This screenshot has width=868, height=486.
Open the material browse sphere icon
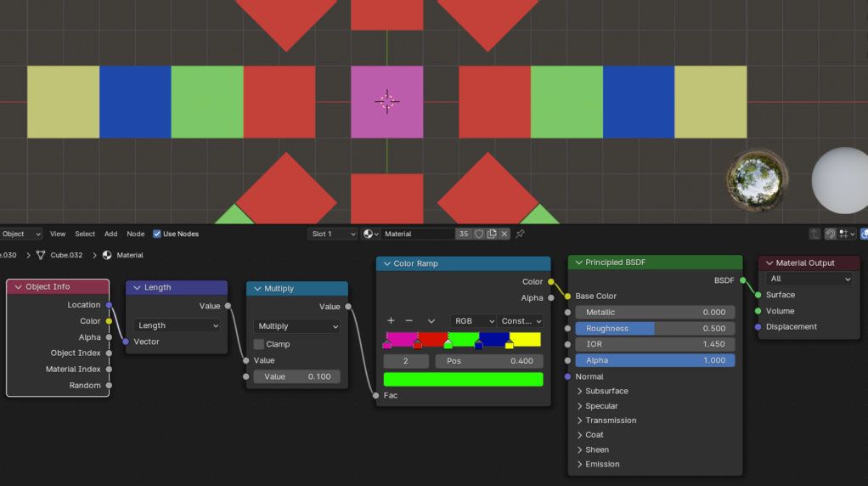(371, 234)
